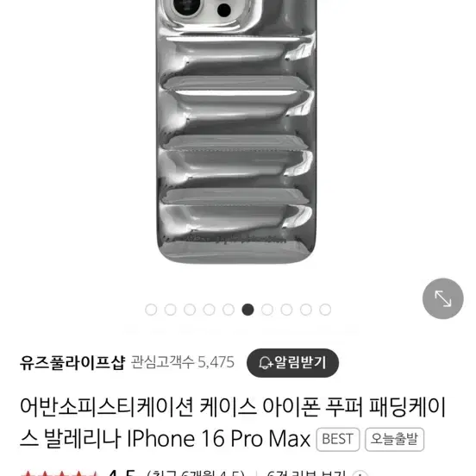The width and height of the screenshot is (476, 476).
Task: Jump to the fourth image dot
Action: pyautogui.click(x=209, y=310)
